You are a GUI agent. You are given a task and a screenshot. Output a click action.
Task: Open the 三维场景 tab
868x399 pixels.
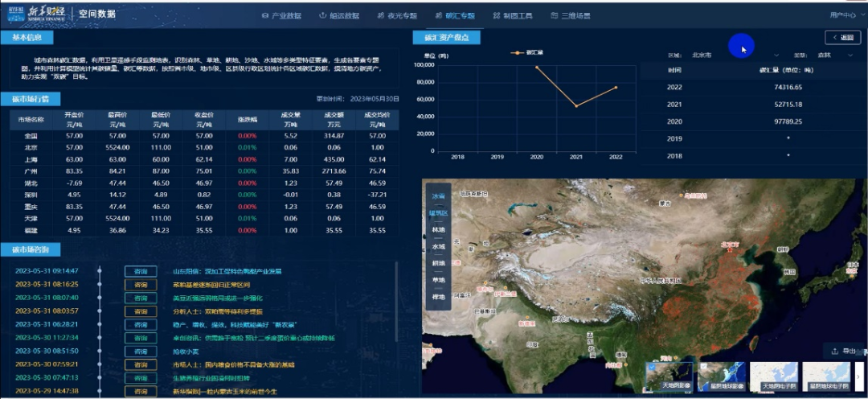(x=570, y=15)
